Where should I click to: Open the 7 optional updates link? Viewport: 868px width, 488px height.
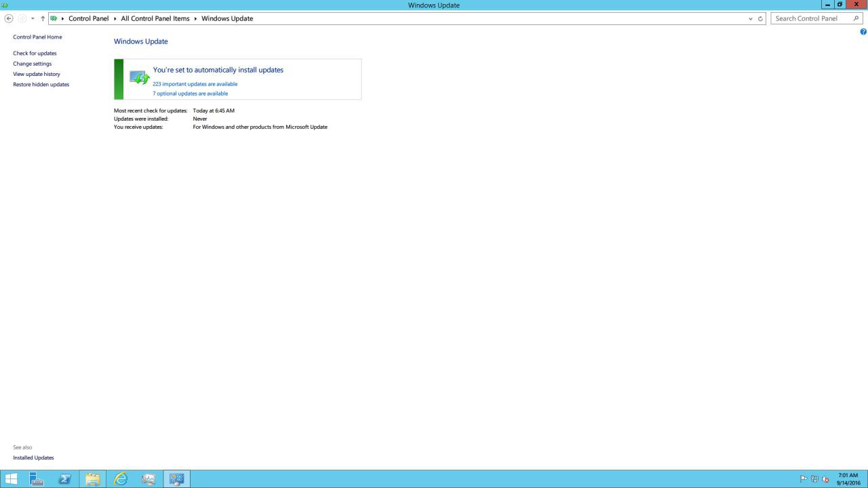191,94
